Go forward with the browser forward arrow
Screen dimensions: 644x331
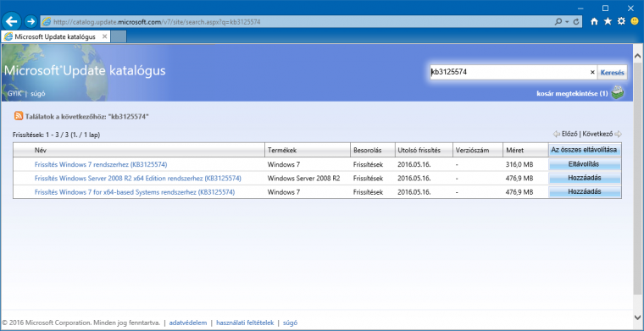click(31, 21)
